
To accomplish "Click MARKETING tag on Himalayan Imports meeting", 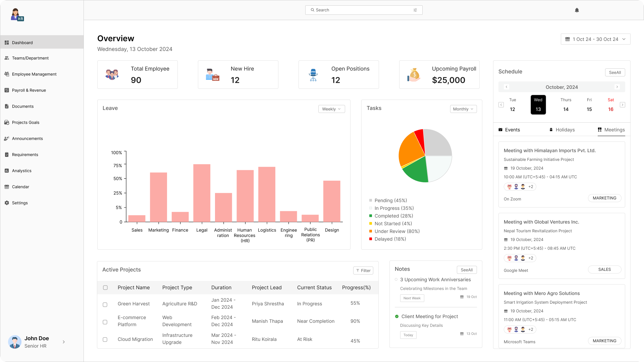I will coord(604,198).
